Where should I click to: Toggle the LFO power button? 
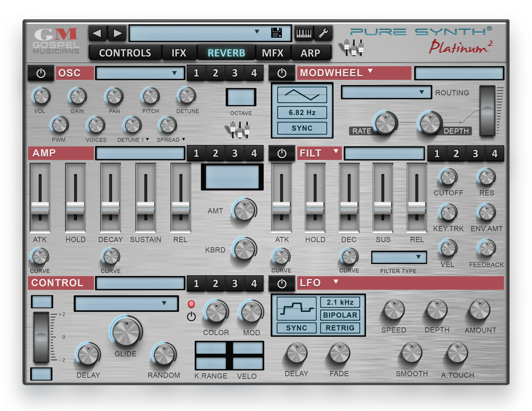[x=282, y=283]
